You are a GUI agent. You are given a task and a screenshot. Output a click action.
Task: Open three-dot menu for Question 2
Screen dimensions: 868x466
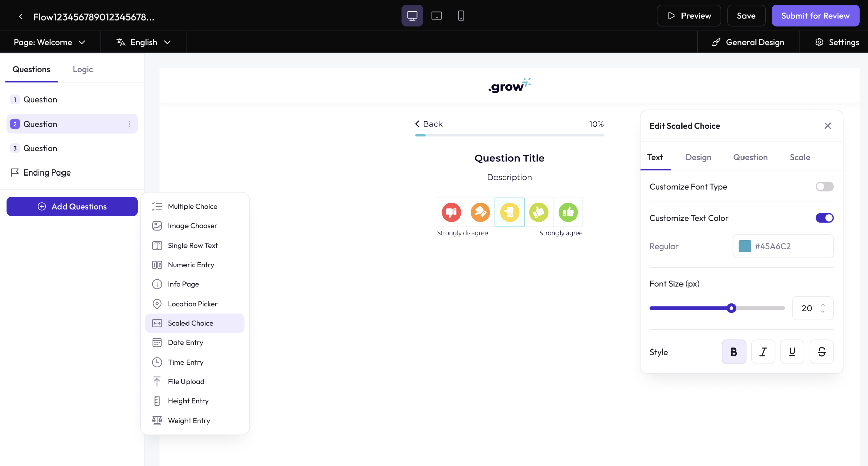[x=129, y=124]
